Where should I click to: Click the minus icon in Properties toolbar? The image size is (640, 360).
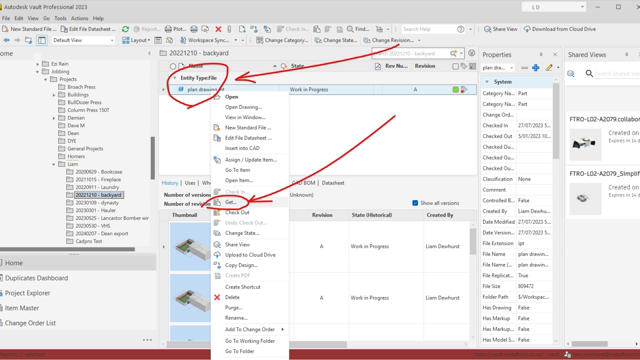tap(524, 68)
